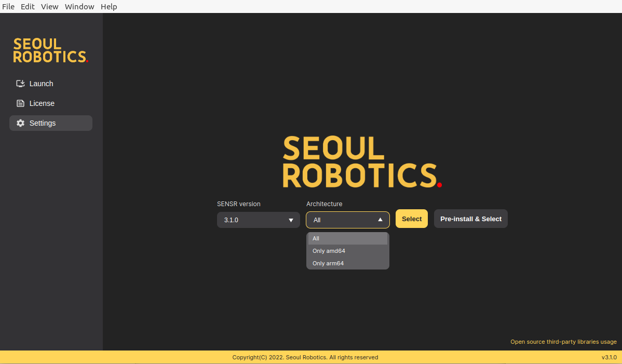Click the Architecture field label
The height and width of the screenshot is (364, 622).
pyautogui.click(x=324, y=204)
